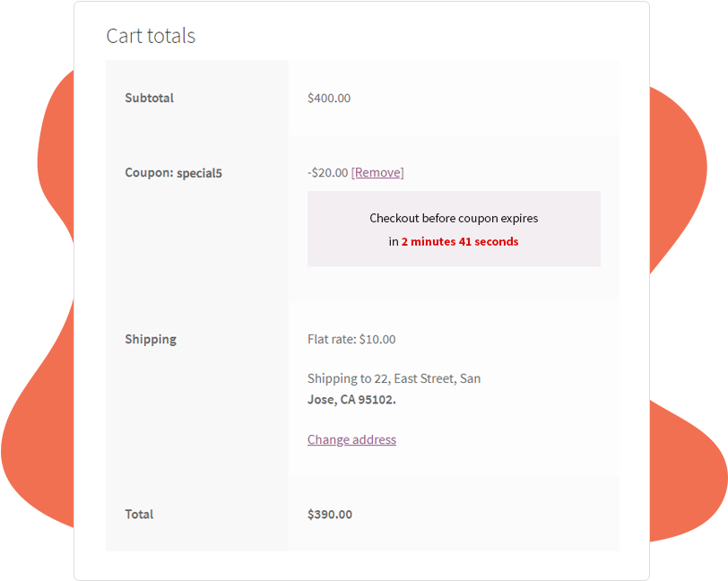Click the bold 'Jose, CA 95102.' text
The image size is (728, 581).
(351, 400)
